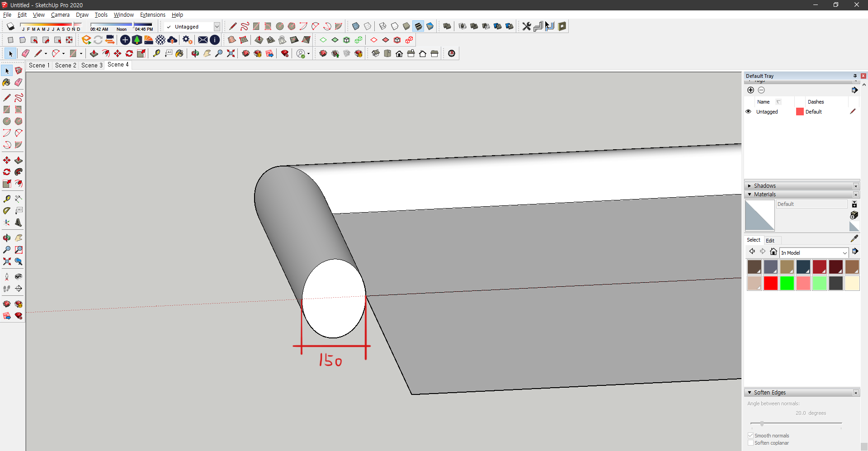868x451 pixels.
Task: Click the Dashes column header
Action: 816,102
